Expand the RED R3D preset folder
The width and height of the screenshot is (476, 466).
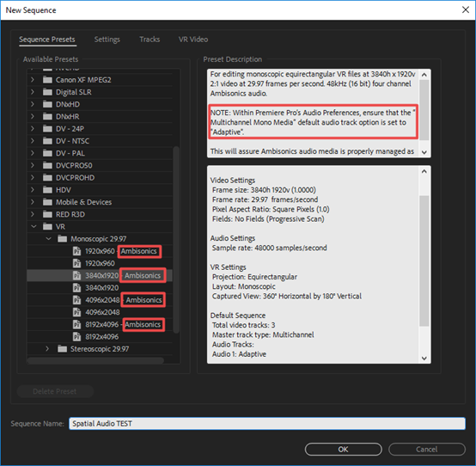(x=33, y=214)
